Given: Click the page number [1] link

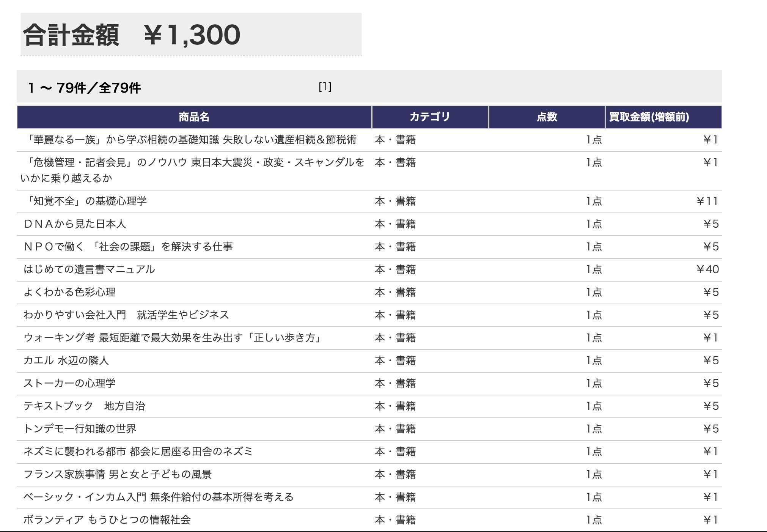Looking at the screenshot, I should (325, 87).
